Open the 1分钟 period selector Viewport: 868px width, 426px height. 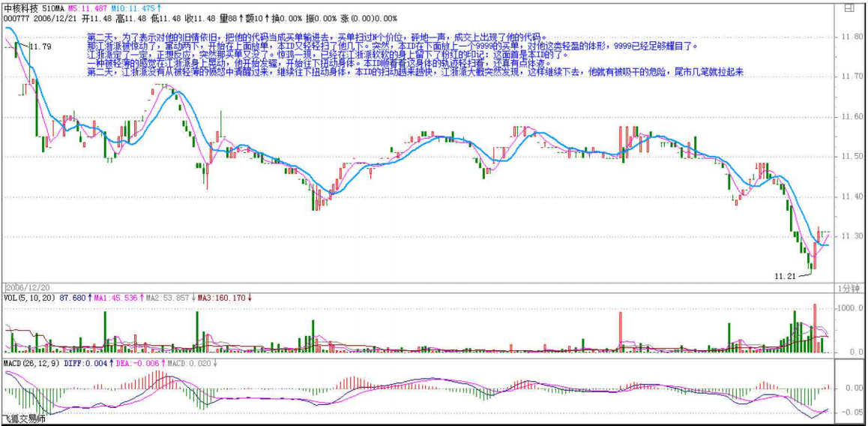[x=849, y=288]
